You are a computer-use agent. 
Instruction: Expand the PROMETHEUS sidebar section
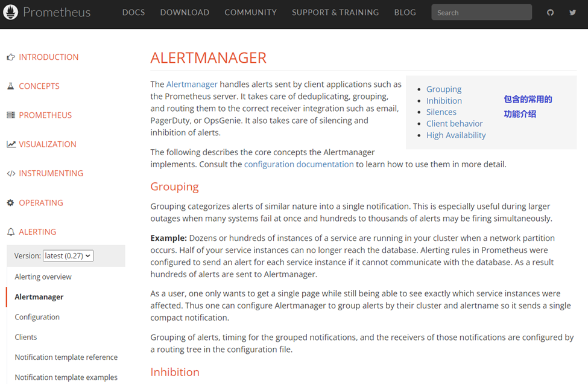coord(45,115)
